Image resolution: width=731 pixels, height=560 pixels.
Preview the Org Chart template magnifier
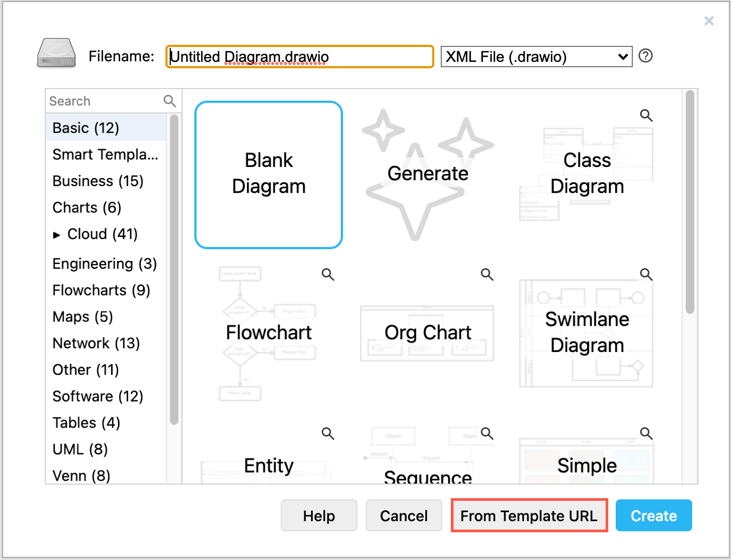[x=487, y=274]
